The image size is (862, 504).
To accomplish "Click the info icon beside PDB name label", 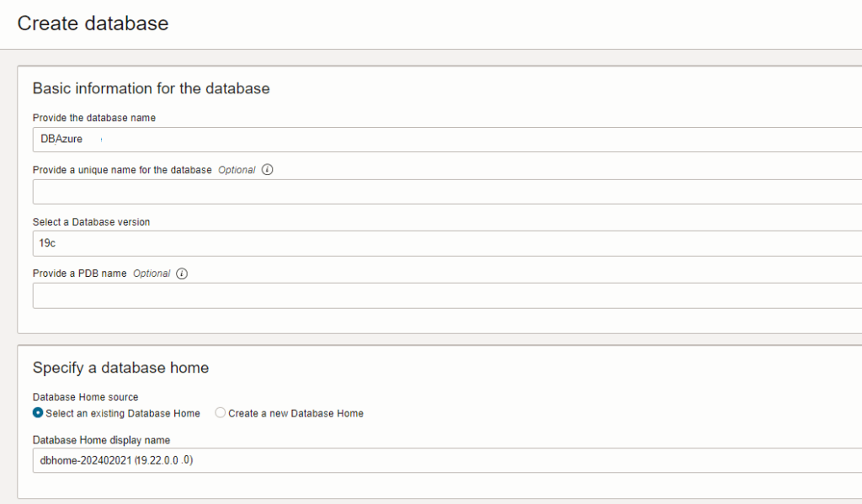I will 182,273.
